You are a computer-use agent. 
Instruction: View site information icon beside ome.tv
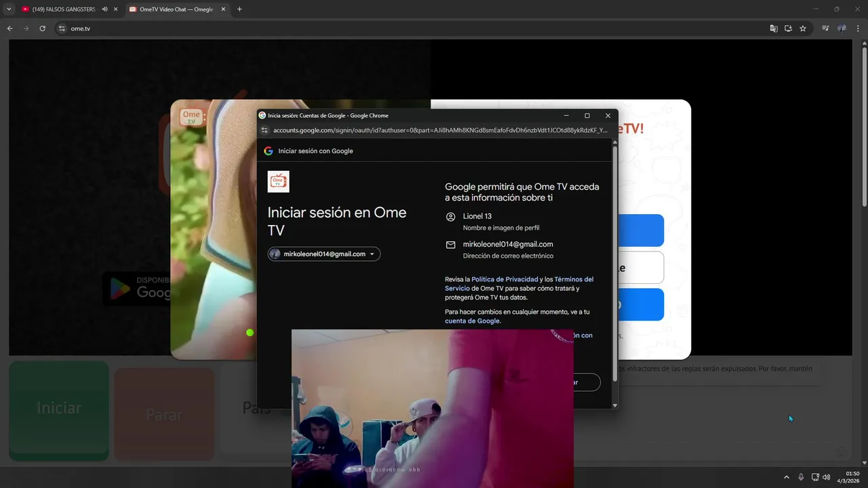(62, 28)
